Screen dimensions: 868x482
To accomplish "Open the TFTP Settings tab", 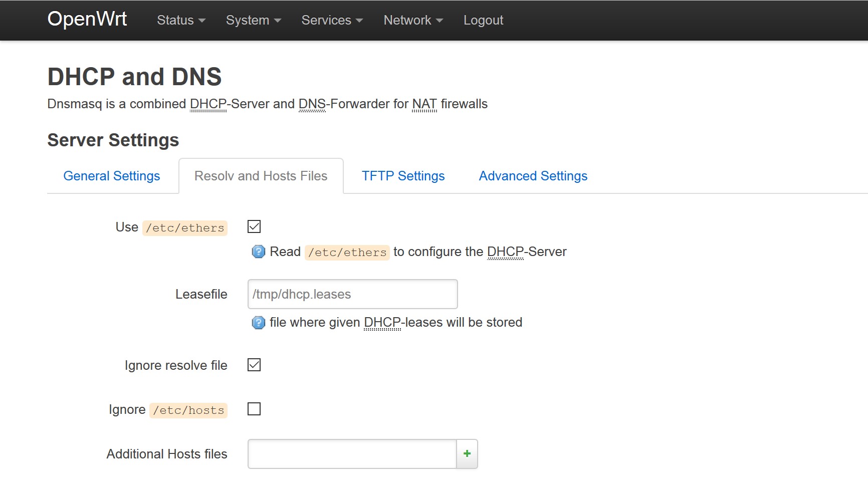I will point(403,176).
